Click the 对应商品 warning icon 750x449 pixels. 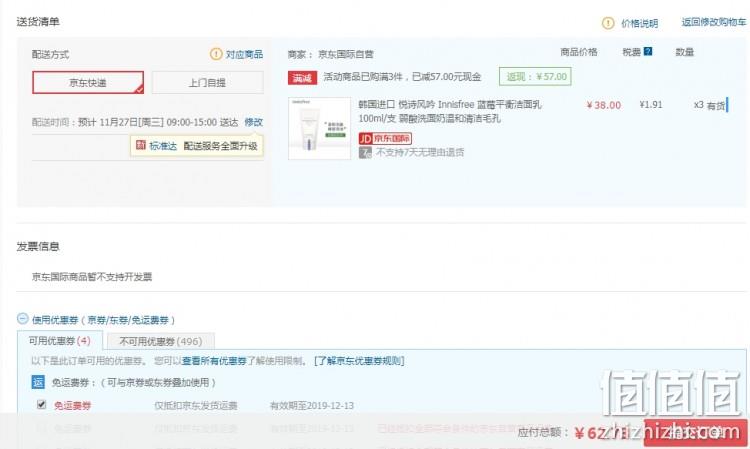216,54
